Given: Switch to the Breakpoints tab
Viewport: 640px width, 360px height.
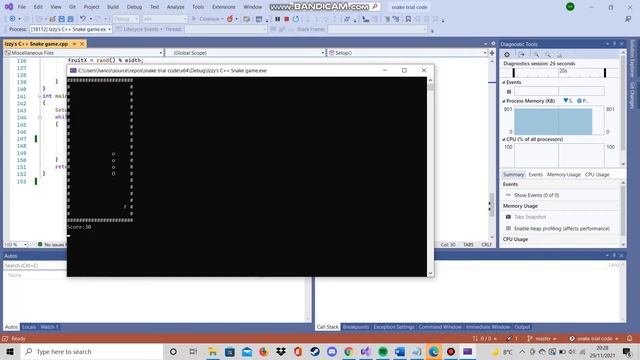Looking at the screenshot, I should click(356, 327).
